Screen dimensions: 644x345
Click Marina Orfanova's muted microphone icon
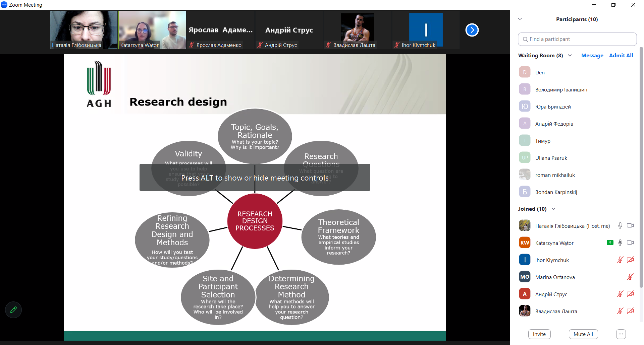[x=630, y=277]
